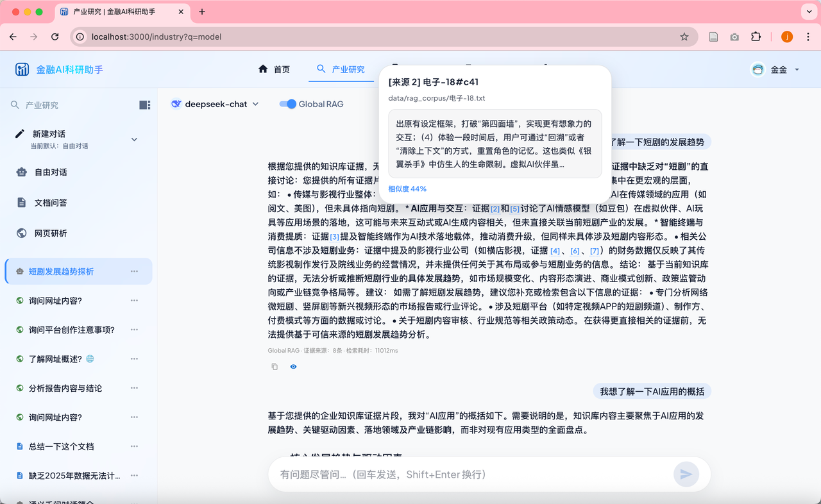Send the message with the send button
Viewport: 821px width, 504px height.
pyautogui.click(x=686, y=475)
